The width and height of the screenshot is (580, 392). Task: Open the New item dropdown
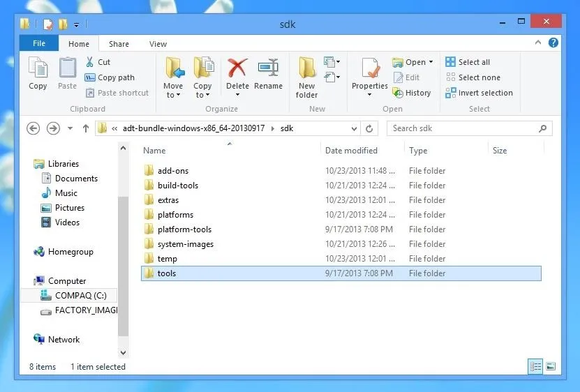click(x=332, y=62)
